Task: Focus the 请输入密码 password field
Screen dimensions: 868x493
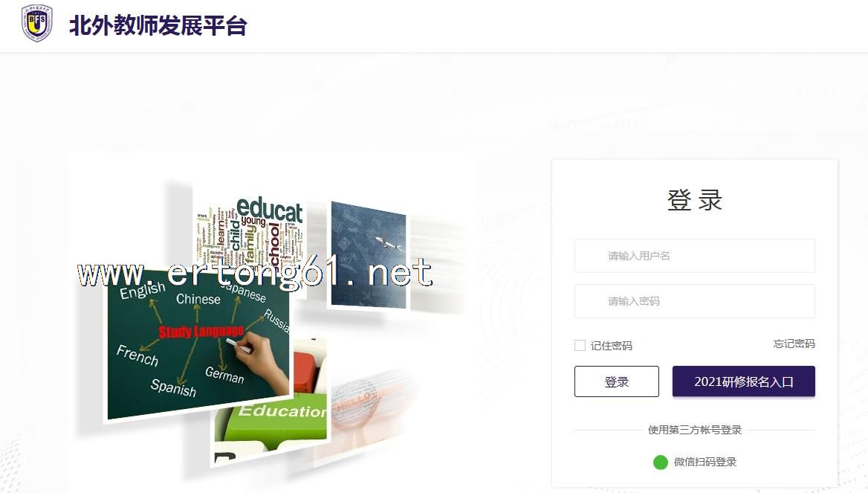Action: (x=695, y=301)
